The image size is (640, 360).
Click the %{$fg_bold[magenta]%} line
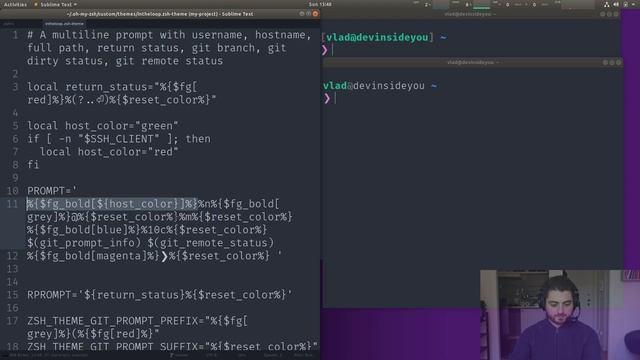[154, 256]
